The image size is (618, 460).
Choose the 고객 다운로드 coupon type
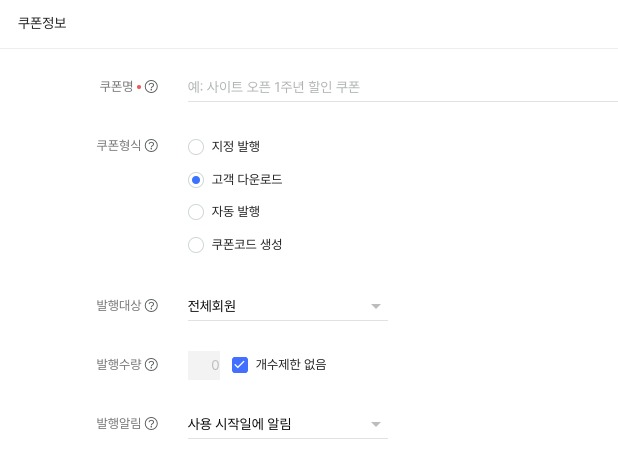(196, 180)
